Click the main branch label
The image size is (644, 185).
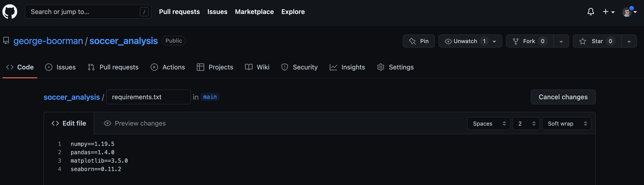tap(210, 97)
